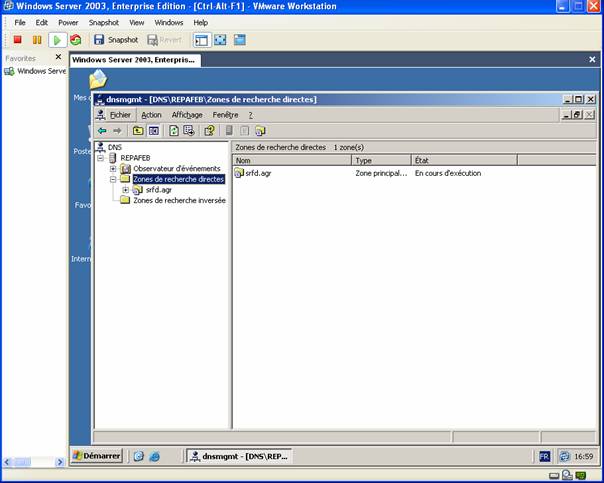Screen dimensions: 604x483
Task: Open the VMware Windows menu
Action: pyautogui.click(x=169, y=23)
